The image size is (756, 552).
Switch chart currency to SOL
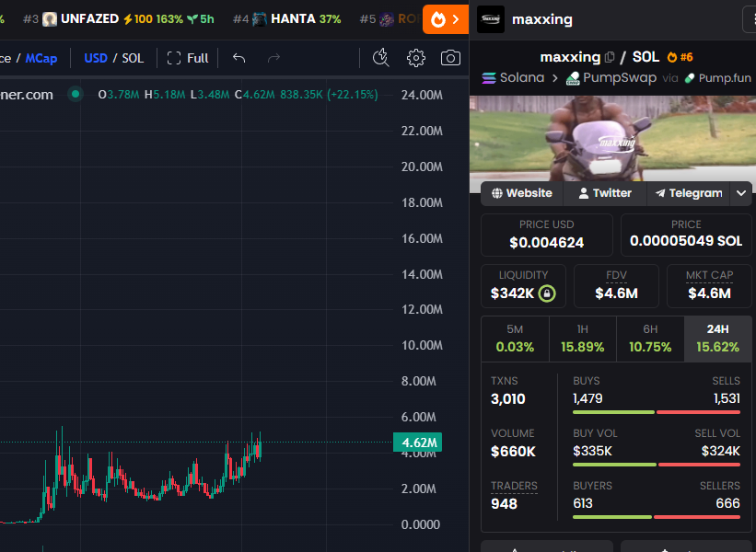click(133, 58)
